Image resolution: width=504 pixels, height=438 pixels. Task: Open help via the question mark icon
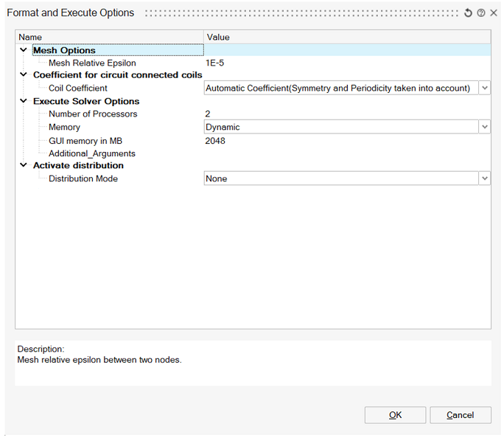[480, 13]
